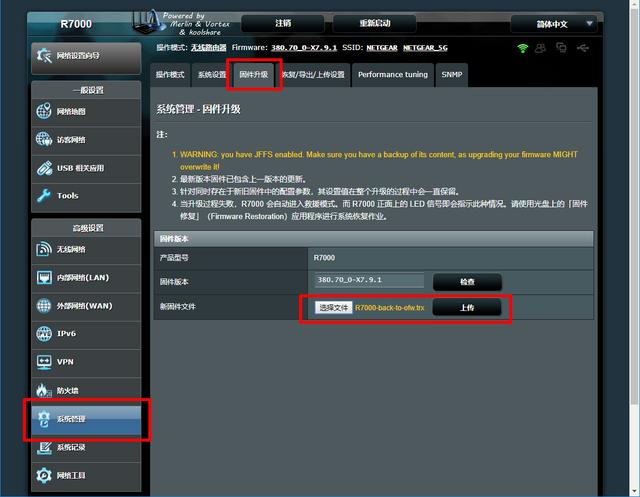Click the 内部网络(LAN) icon
Image resolution: width=640 pixels, height=497 pixels.
point(44,277)
